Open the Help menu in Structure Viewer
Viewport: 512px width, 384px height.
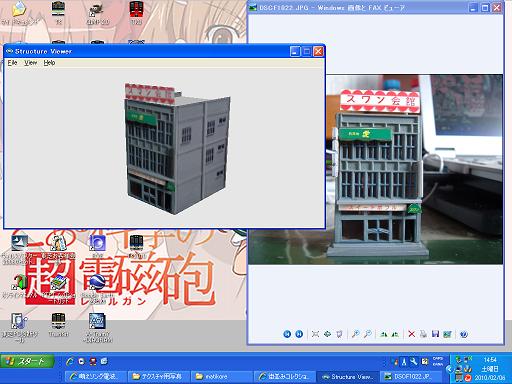(x=49, y=63)
